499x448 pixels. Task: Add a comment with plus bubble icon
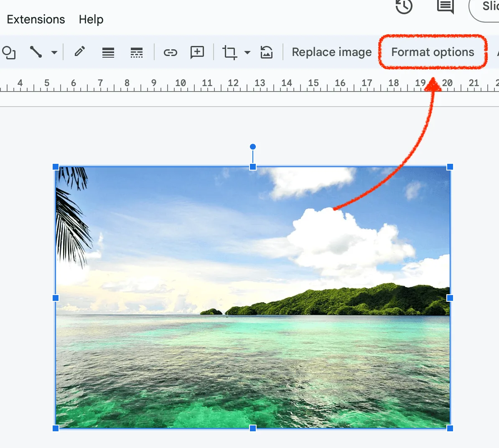click(x=197, y=52)
